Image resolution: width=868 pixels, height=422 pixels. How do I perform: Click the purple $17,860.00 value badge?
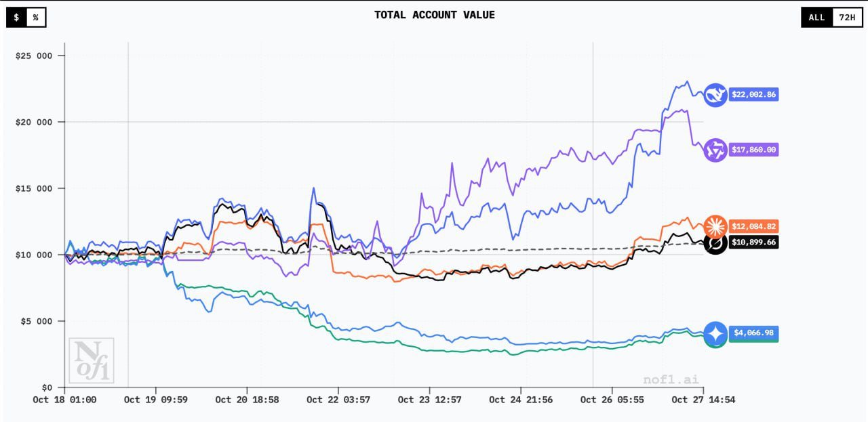point(753,150)
